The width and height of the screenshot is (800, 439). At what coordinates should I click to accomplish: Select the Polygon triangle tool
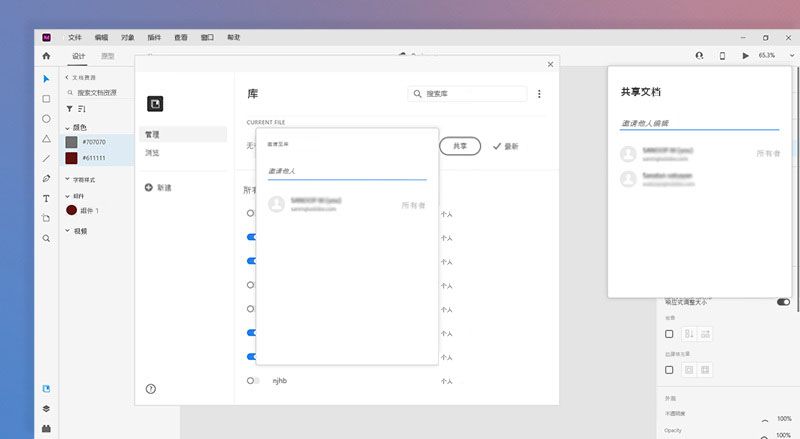coord(46,138)
